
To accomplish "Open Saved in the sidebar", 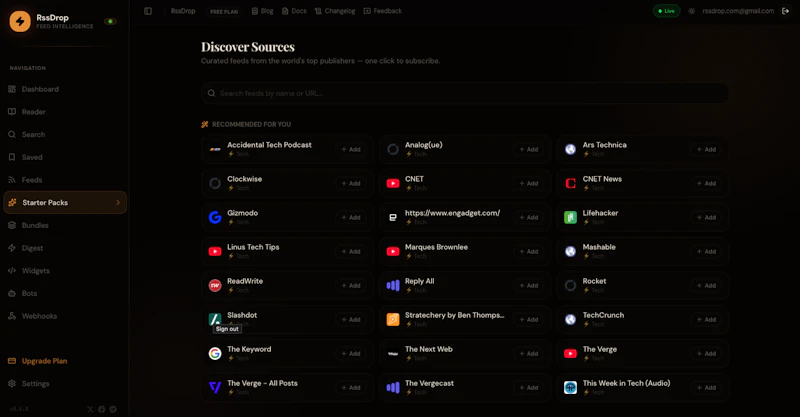I will (65, 157).
